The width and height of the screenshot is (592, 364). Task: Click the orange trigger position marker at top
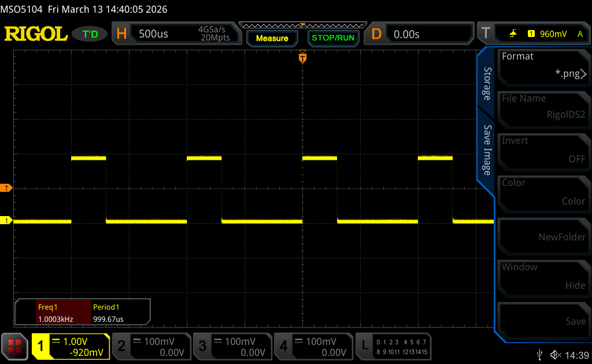click(302, 58)
